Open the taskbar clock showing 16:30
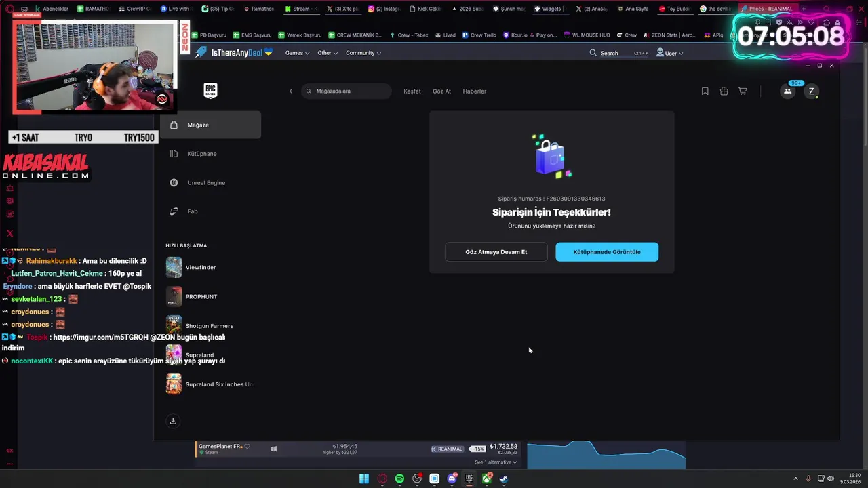Viewport: 868px width, 488px height. (852, 479)
